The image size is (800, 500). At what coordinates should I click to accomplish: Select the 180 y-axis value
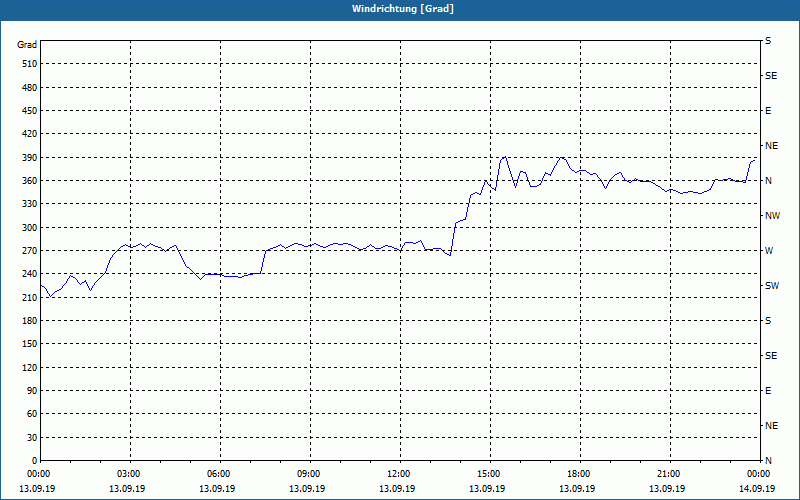coord(30,321)
